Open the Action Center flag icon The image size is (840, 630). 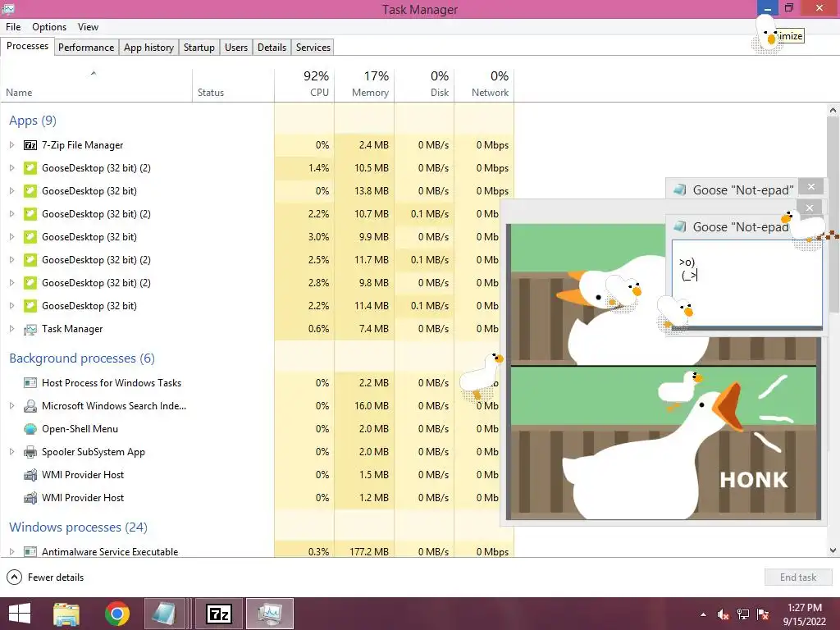[x=763, y=614]
